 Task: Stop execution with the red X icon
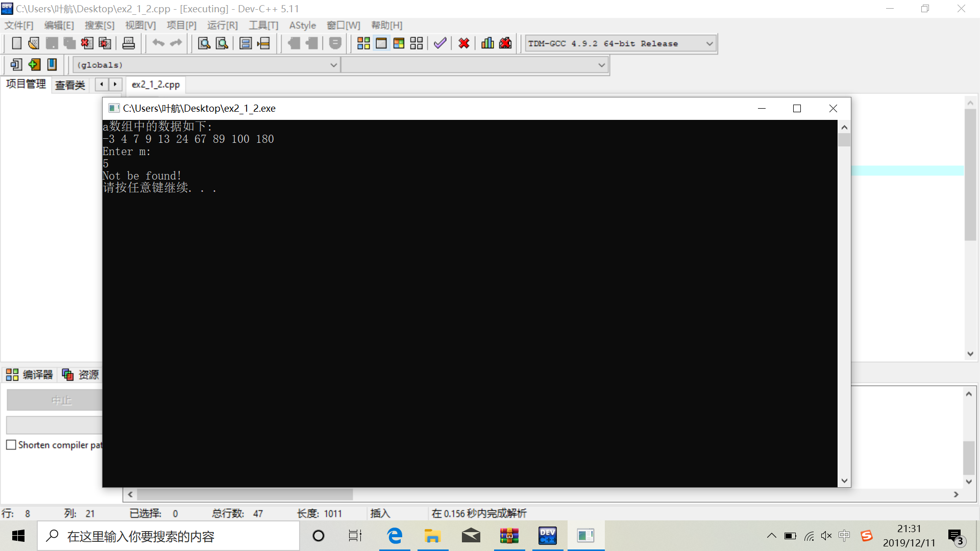pos(463,43)
